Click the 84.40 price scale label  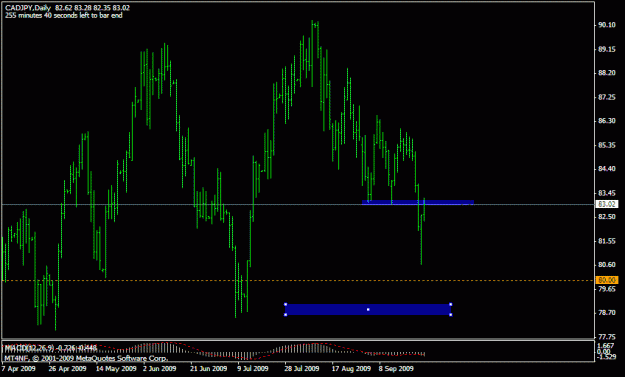point(606,169)
